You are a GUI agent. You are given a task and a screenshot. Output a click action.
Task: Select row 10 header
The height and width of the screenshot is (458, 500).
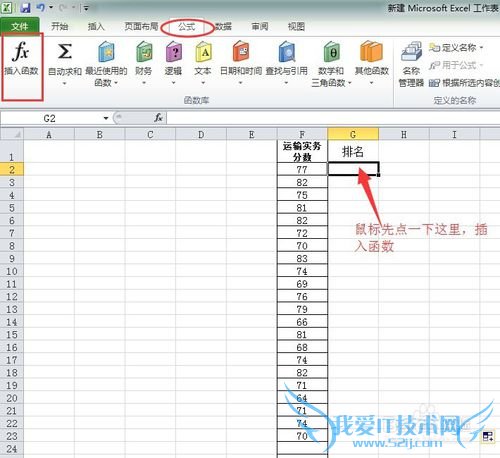(12, 271)
